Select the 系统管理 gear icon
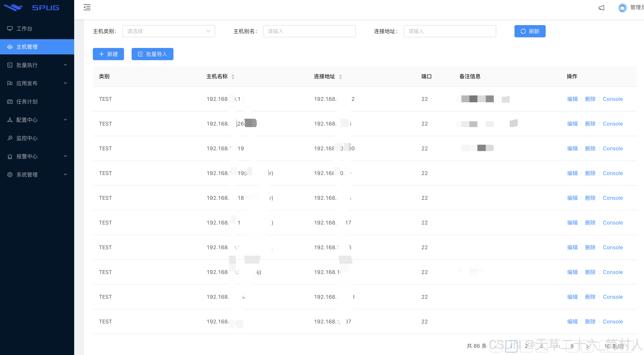This screenshot has height=355, width=644. click(10, 174)
